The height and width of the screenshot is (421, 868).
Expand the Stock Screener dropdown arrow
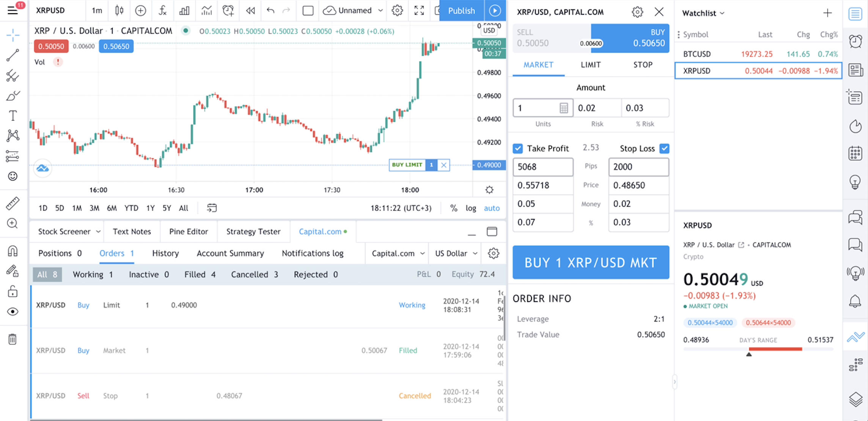click(x=98, y=232)
